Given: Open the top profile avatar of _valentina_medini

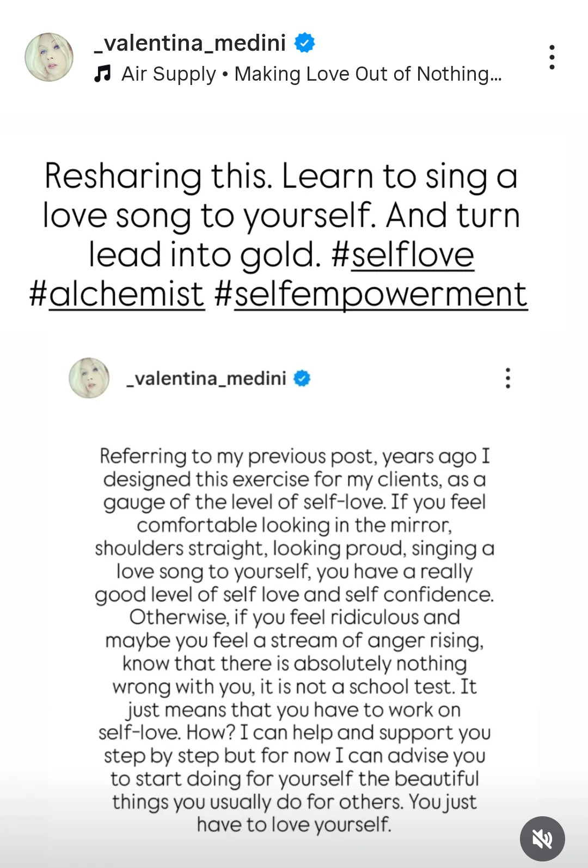Looking at the screenshot, I should coord(49,57).
